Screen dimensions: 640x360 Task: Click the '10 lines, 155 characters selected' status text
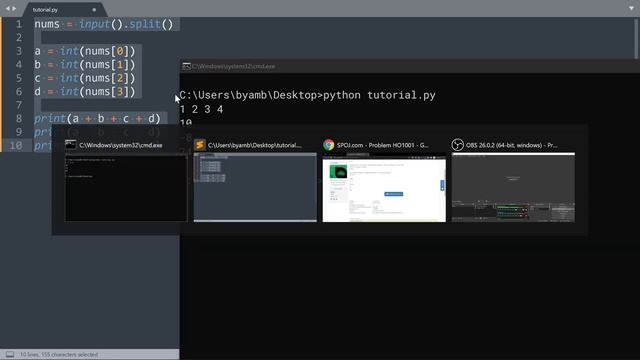59,355
